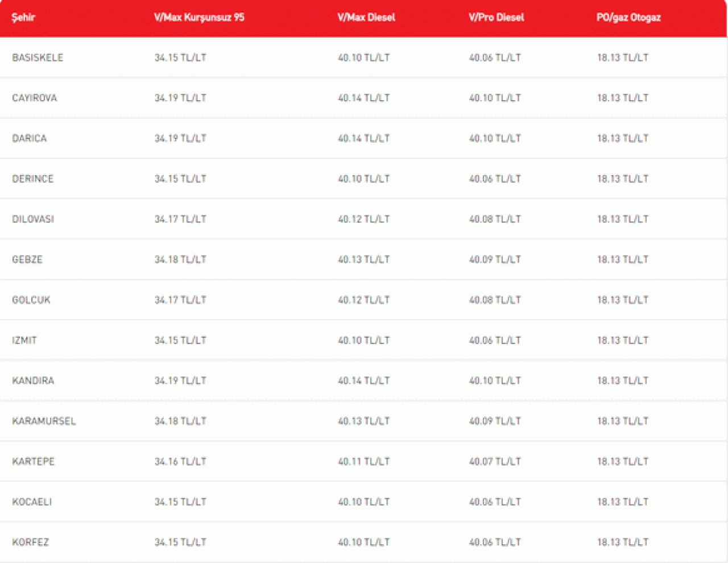
Task: Click GEBZE Kurşunsuz 95 price 34.18
Action: click(x=180, y=259)
